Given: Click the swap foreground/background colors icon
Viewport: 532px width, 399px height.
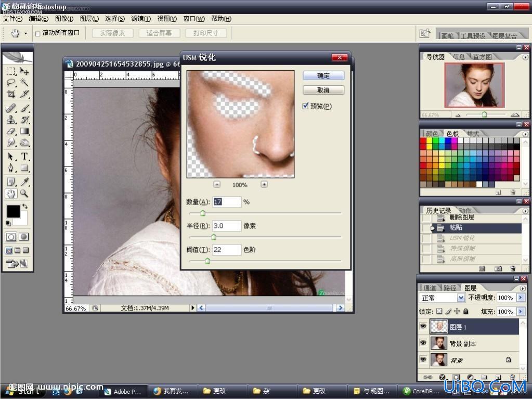Looking at the screenshot, I should pos(25,207).
